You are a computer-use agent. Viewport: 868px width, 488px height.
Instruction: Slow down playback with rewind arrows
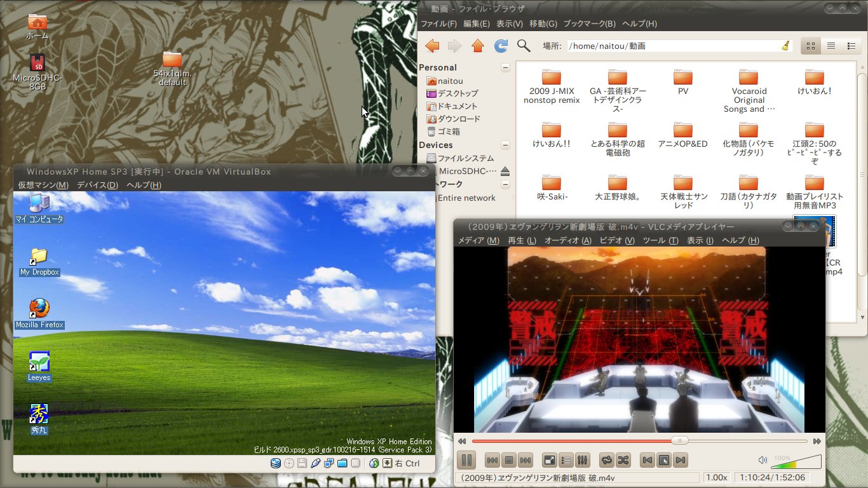coord(462,441)
